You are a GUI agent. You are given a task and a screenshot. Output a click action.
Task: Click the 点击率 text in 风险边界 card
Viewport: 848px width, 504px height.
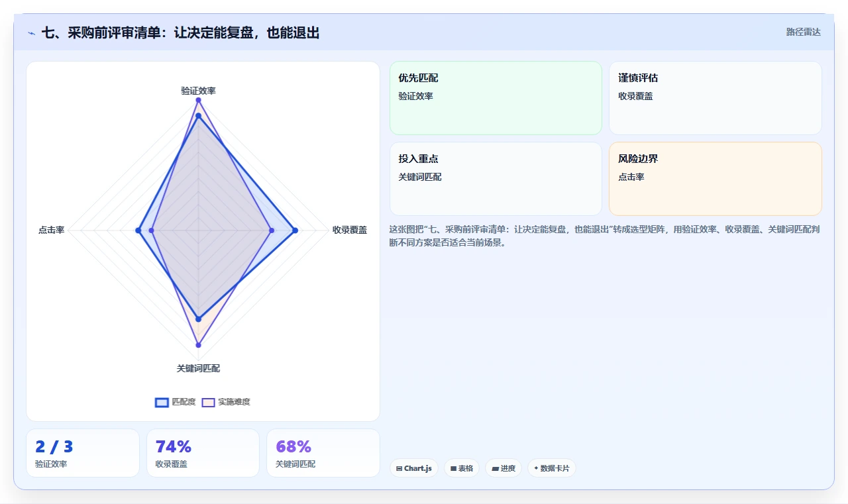tap(631, 177)
